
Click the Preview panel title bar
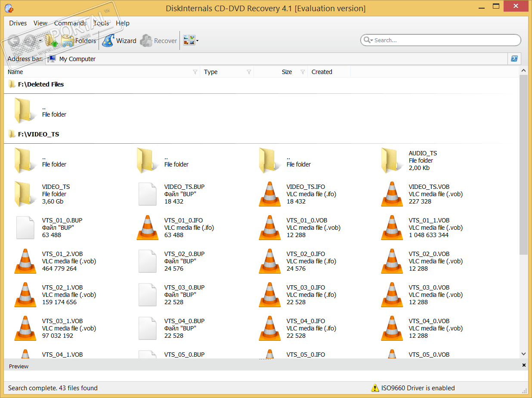click(x=266, y=366)
